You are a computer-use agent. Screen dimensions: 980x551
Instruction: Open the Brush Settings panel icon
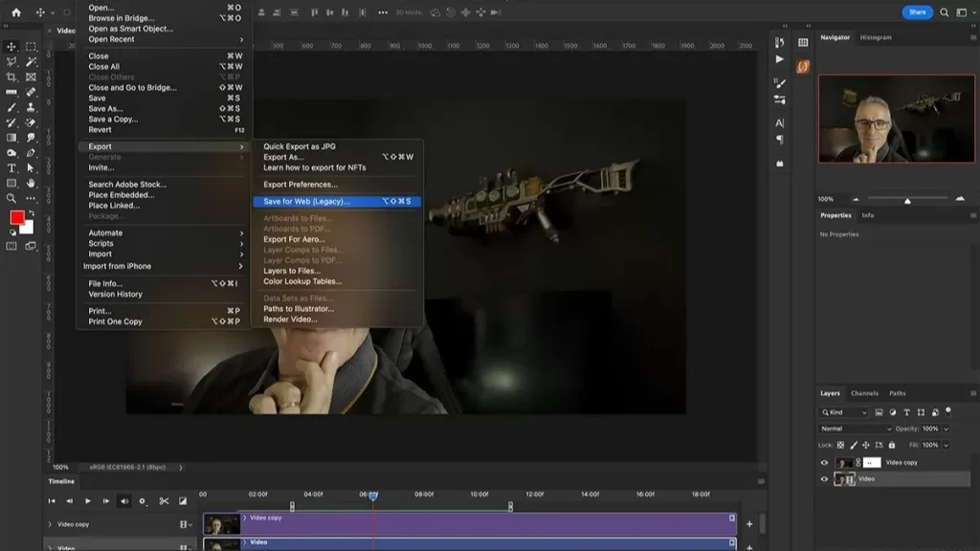pos(779,83)
